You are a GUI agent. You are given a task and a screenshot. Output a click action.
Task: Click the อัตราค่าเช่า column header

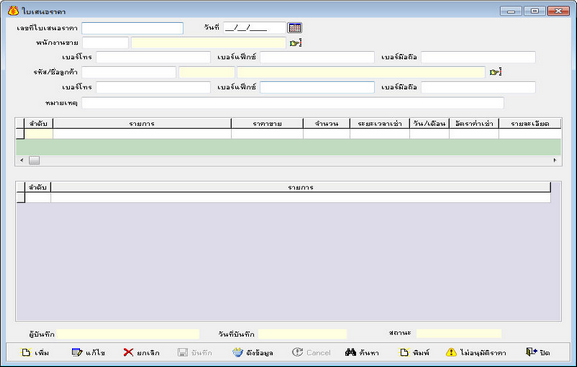click(474, 123)
